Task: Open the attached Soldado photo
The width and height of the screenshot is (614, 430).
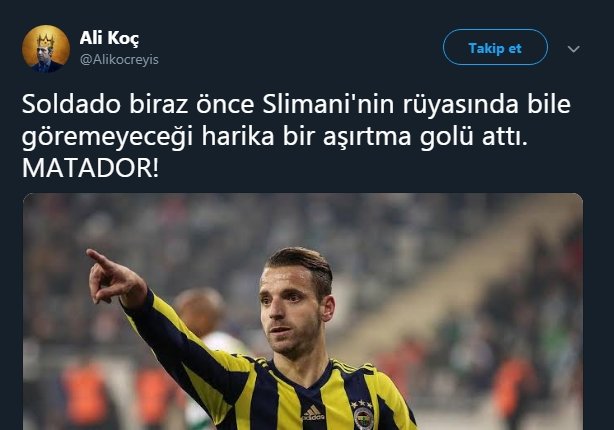Action: click(303, 311)
